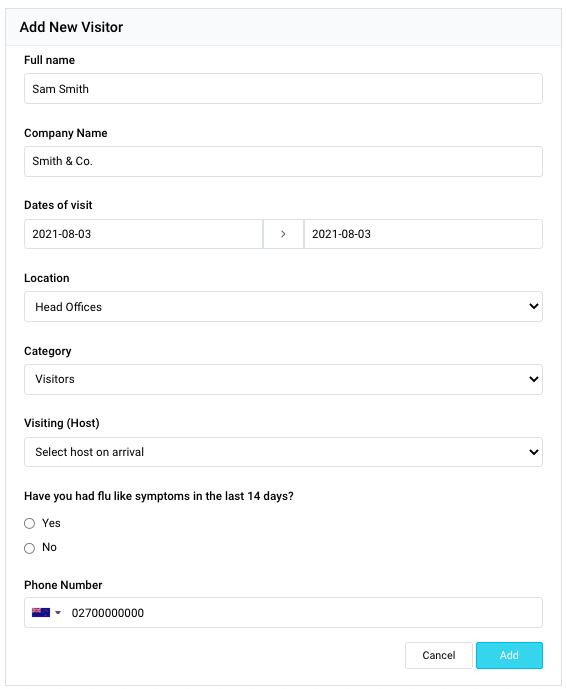This screenshot has height=689, width=567.
Task: Click the Add button
Action: [x=509, y=655]
